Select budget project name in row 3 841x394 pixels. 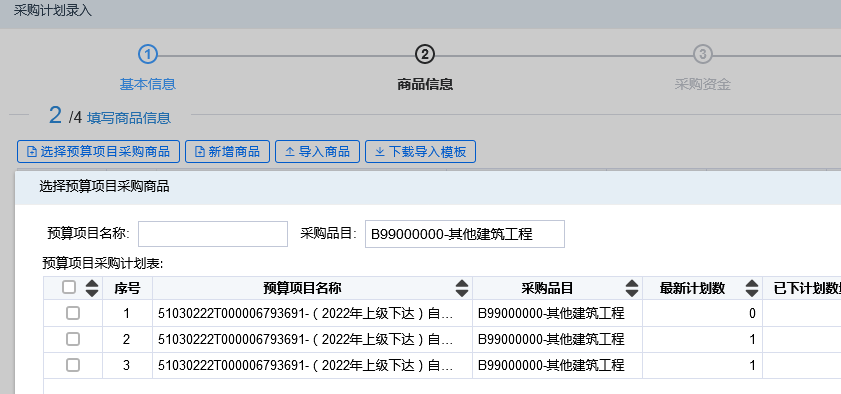click(306, 366)
